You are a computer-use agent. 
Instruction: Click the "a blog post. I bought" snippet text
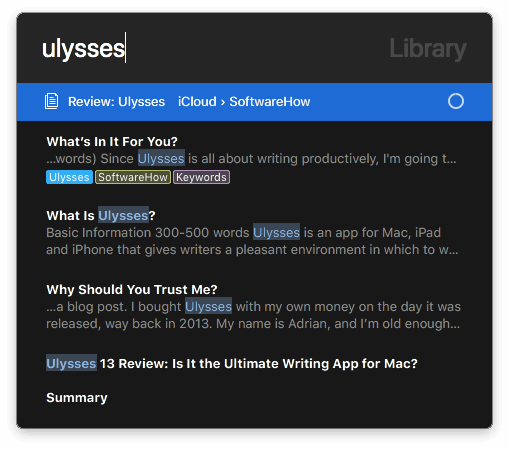[114, 307]
